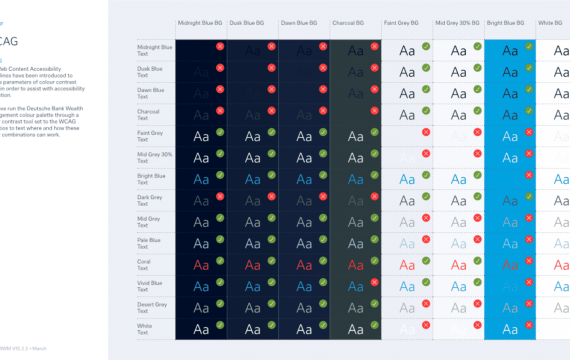Click red Coral Aa sample on Midnight Blue BG

click(201, 265)
